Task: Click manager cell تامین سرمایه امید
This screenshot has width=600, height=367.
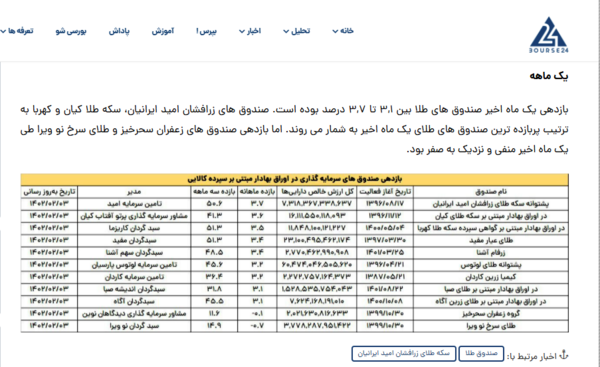Action: point(134,204)
